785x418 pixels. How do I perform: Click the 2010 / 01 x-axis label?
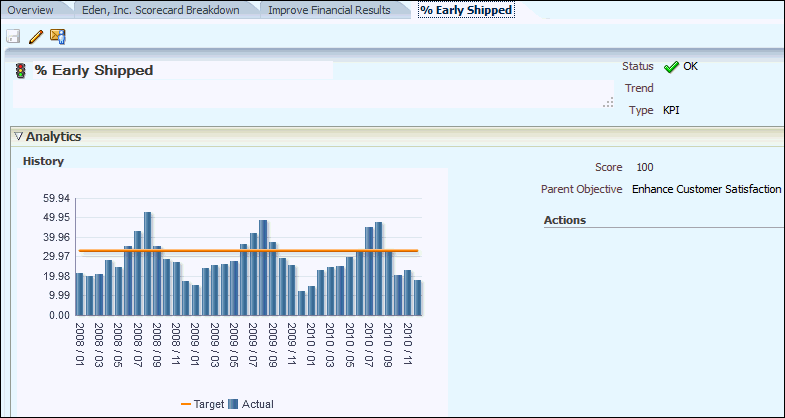click(311, 345)
